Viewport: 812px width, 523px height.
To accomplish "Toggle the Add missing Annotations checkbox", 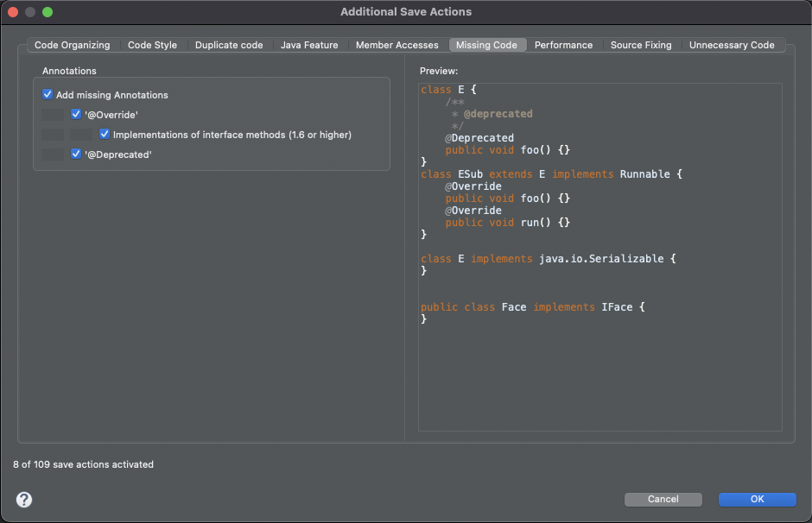I will [48, 95].
